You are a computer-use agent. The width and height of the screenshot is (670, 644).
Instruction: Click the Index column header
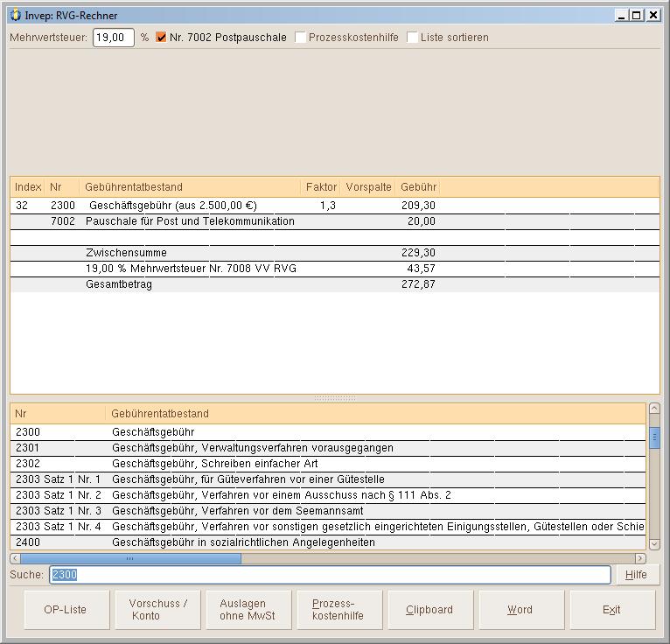[27, 186]
